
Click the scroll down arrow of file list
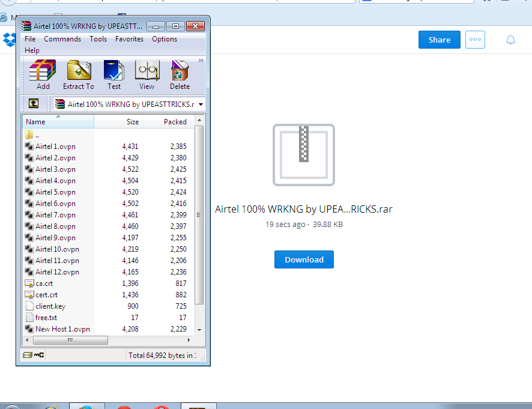point(199,330)
